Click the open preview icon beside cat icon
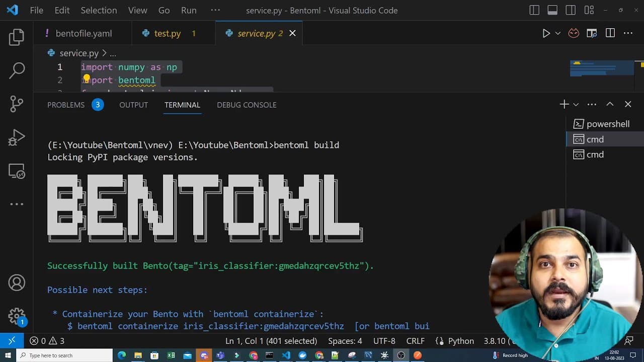This screenshot has height=362, width=644. (592, 33)
